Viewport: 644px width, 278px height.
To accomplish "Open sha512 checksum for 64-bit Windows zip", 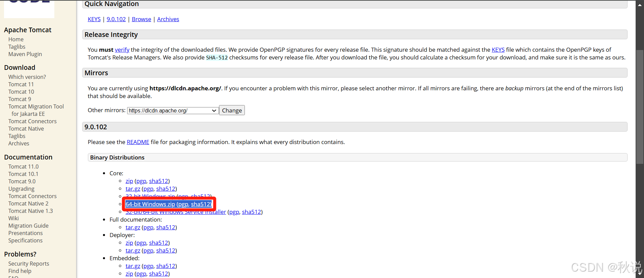I will pos(201,204).
